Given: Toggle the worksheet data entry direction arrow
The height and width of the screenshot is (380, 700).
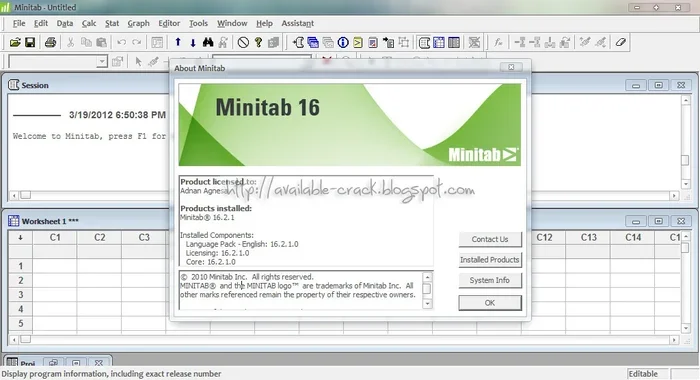Looking at the screenshot, I should tap(20, 238).
